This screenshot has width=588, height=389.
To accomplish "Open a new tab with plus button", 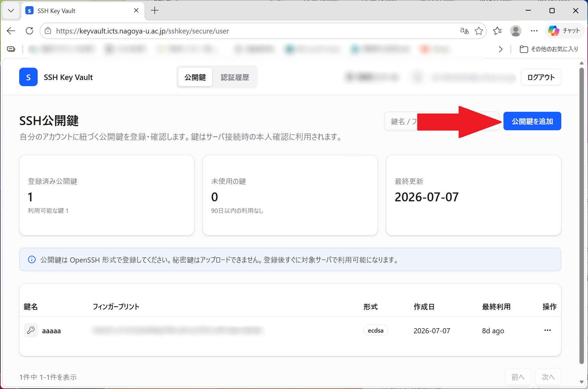I will point(155,11).
